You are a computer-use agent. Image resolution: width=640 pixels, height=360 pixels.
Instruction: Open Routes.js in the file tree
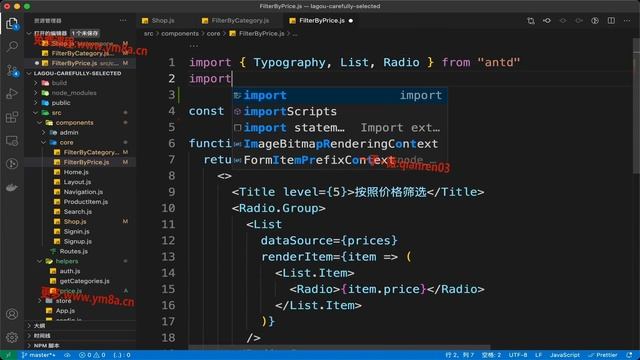(73, 251)
